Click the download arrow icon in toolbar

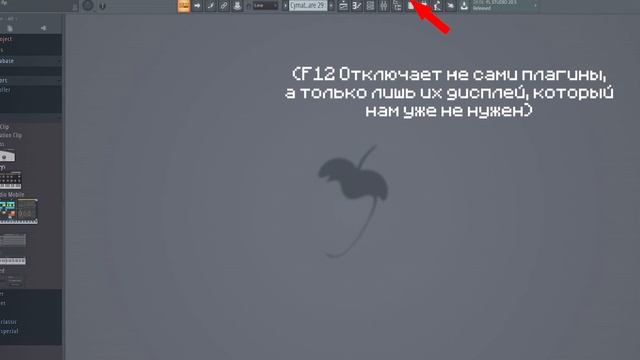[464, 6]
